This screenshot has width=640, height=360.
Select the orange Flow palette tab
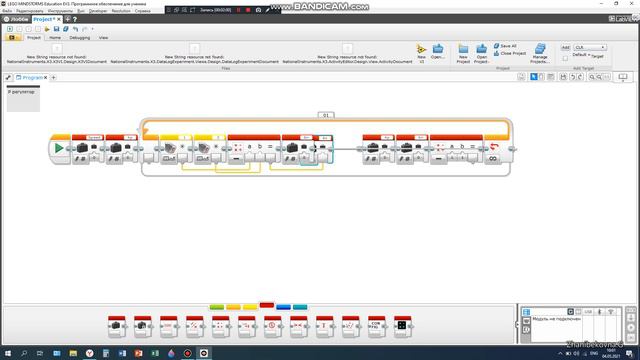click(x=233, y=307)
